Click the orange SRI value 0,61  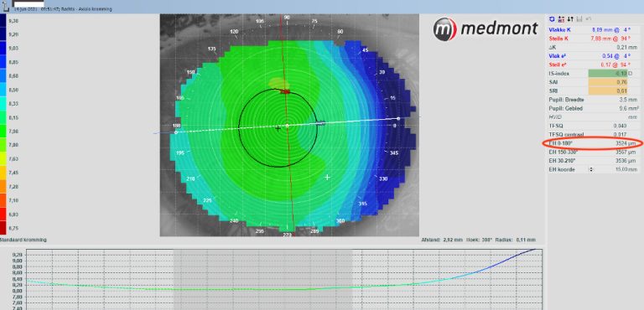click(608, 90)
